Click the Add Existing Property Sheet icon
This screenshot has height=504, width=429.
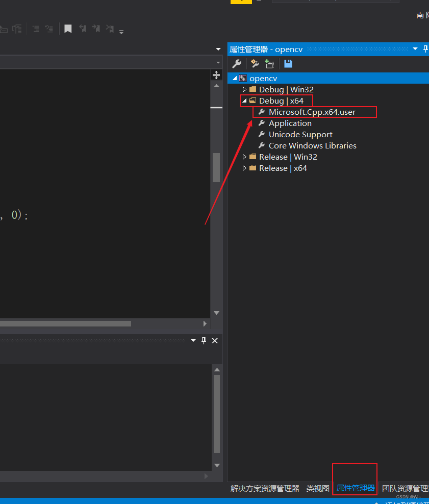coord(269,64)
